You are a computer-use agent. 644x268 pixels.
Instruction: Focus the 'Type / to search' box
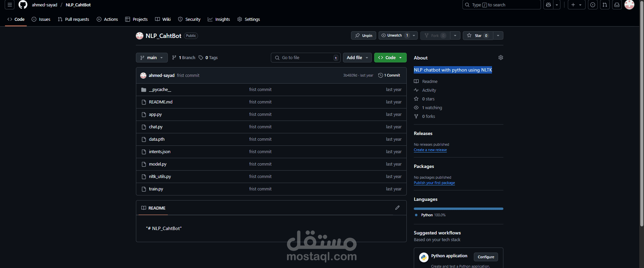pyautogui.click(x=501, y=5)
